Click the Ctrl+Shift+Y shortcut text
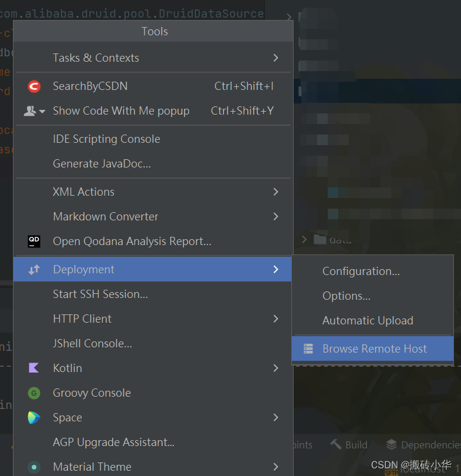 coord(243,111)
